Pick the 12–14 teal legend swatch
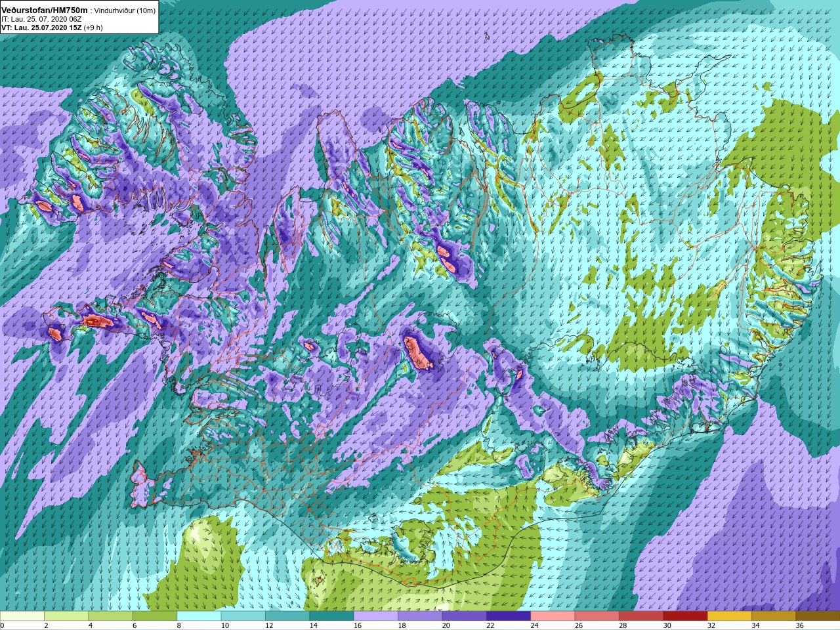 tap(287, 616)
